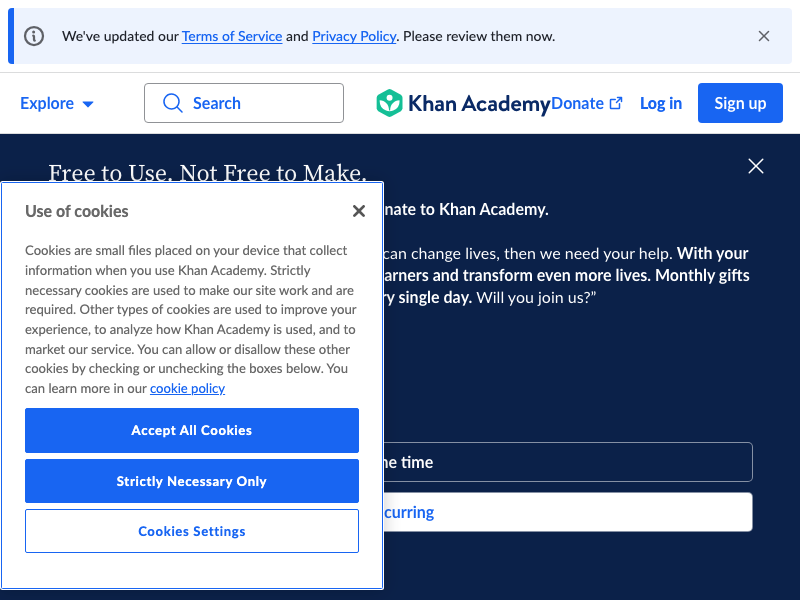Click the Sign up button
Image resolution: width=800 pixels, height=600 pixels.
(x=740, y=103)
